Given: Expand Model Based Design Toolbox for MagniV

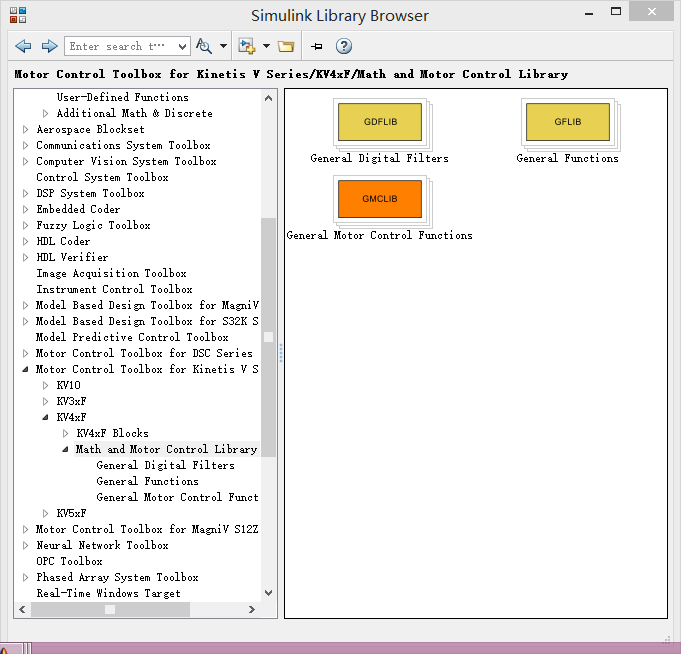Looking at the screenshot, I should coord(25,305).
